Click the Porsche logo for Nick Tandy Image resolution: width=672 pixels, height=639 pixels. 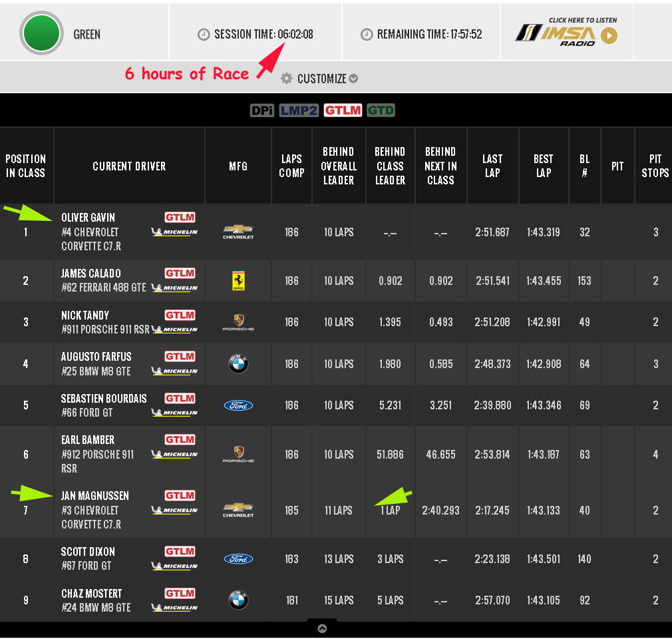click(238, 322)
